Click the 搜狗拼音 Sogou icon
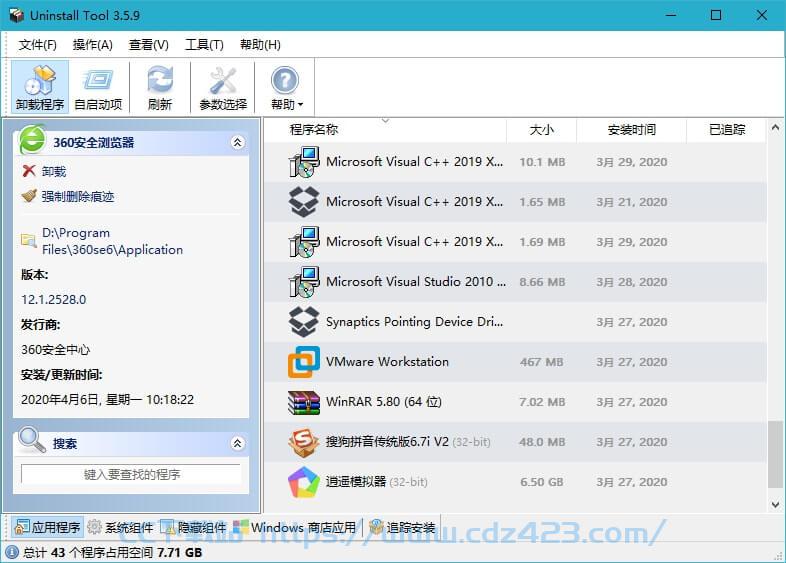 (304, 442)
